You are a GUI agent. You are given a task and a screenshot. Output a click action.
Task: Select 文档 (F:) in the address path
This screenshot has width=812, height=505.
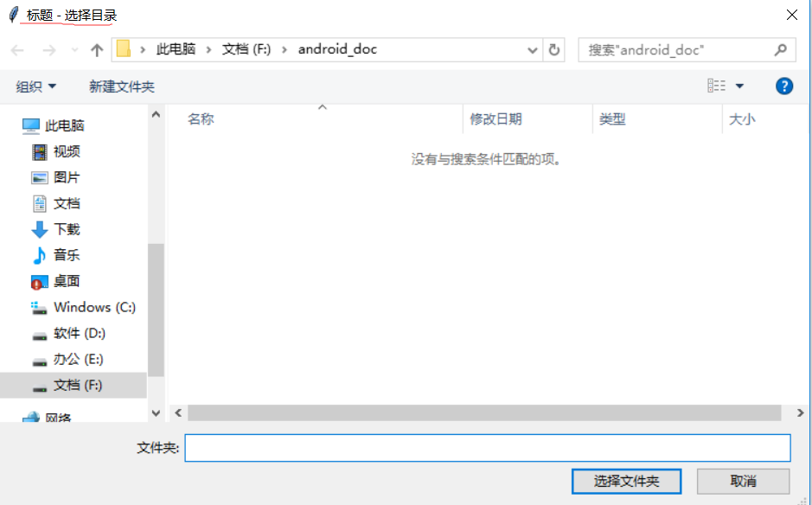[x=246, y=49]
